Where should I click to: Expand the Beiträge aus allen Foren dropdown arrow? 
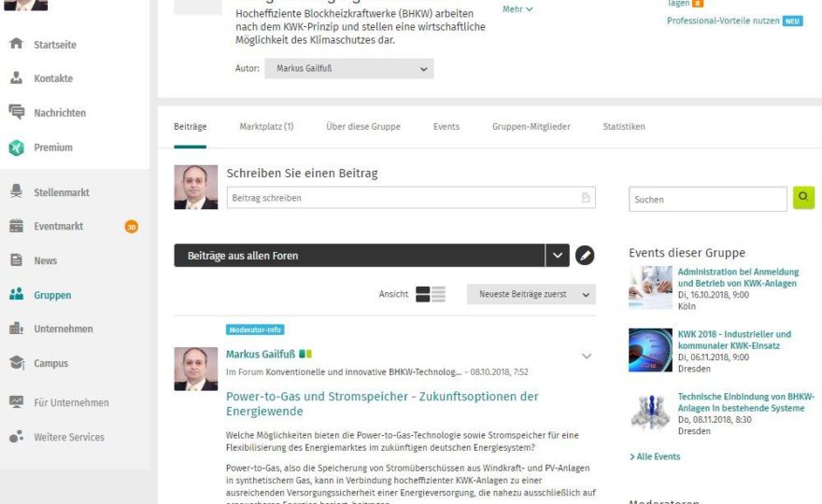click(x=558, y=255)
